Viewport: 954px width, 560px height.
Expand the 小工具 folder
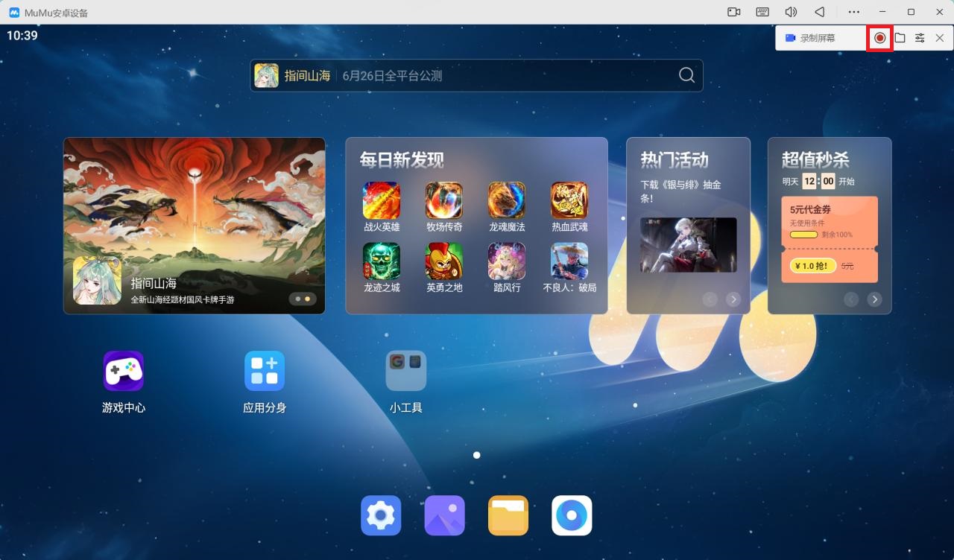pyautogui.click(x=406, y=372)
